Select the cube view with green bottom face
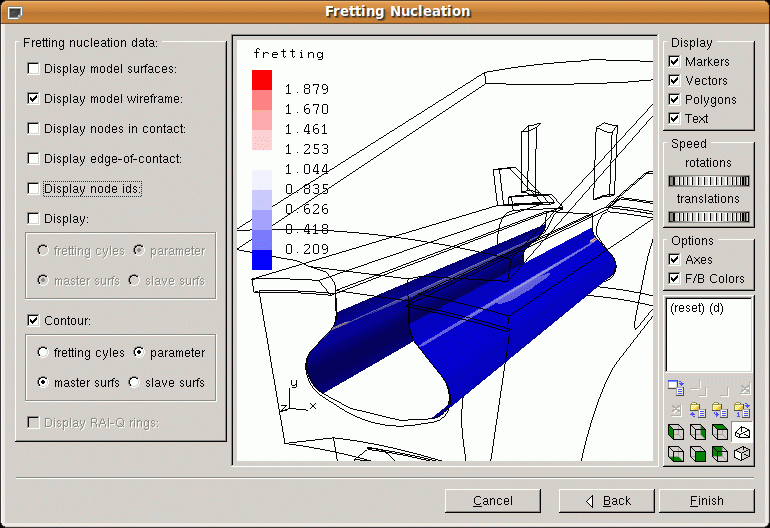Viewport: 770px width, 528px height. (x=676, y=453)
